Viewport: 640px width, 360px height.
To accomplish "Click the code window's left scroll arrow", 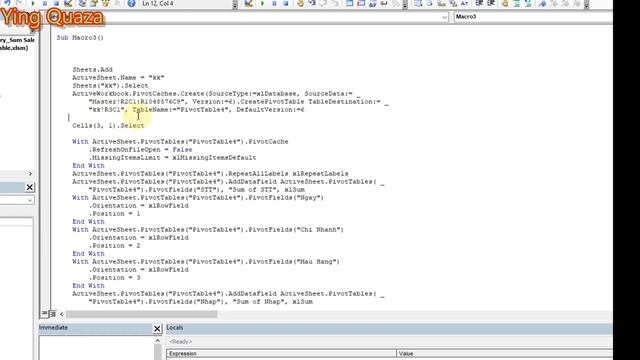I will click(x=62, y=314).
